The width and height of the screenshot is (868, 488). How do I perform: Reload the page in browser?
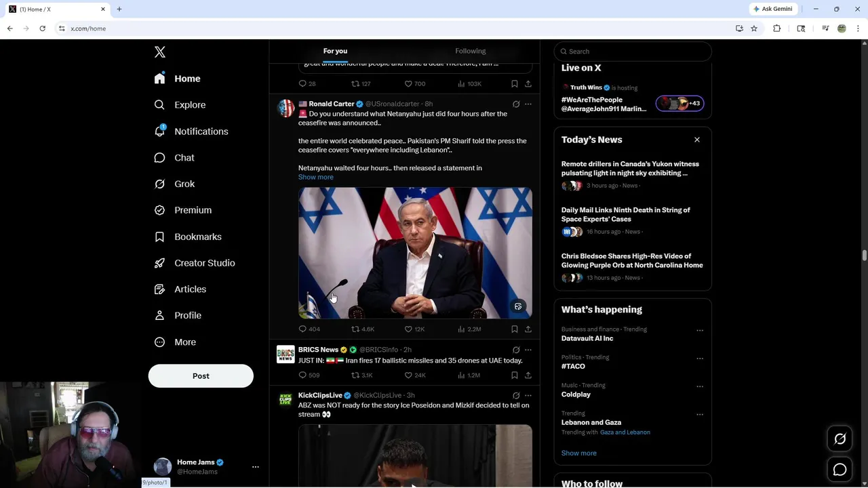(x=42, y=28)
